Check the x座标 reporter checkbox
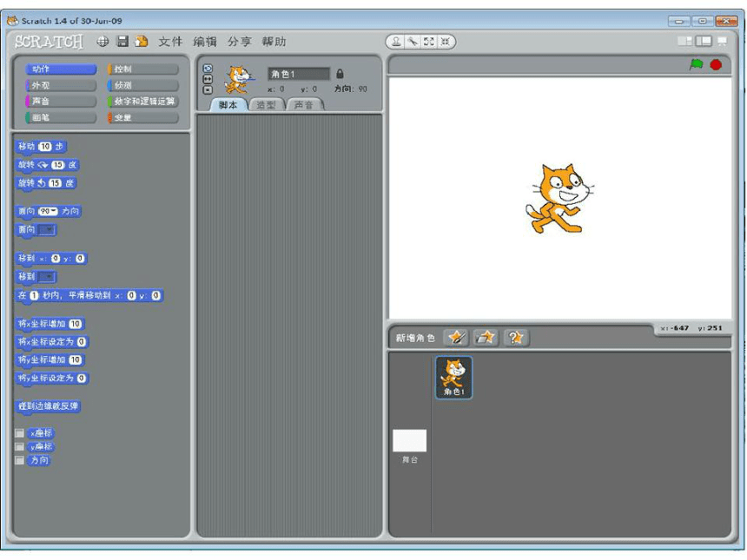747x560 pixels. click(19, 433)
